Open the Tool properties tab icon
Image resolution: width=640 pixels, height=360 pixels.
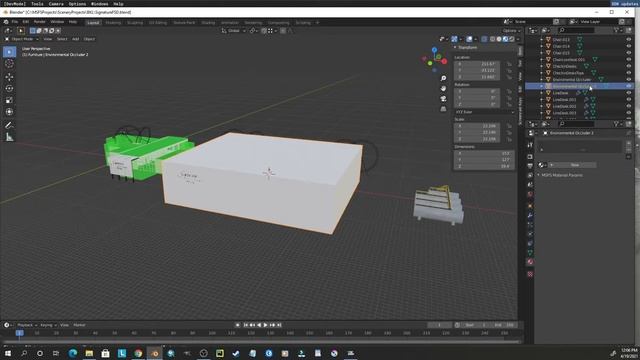[530, 145]
